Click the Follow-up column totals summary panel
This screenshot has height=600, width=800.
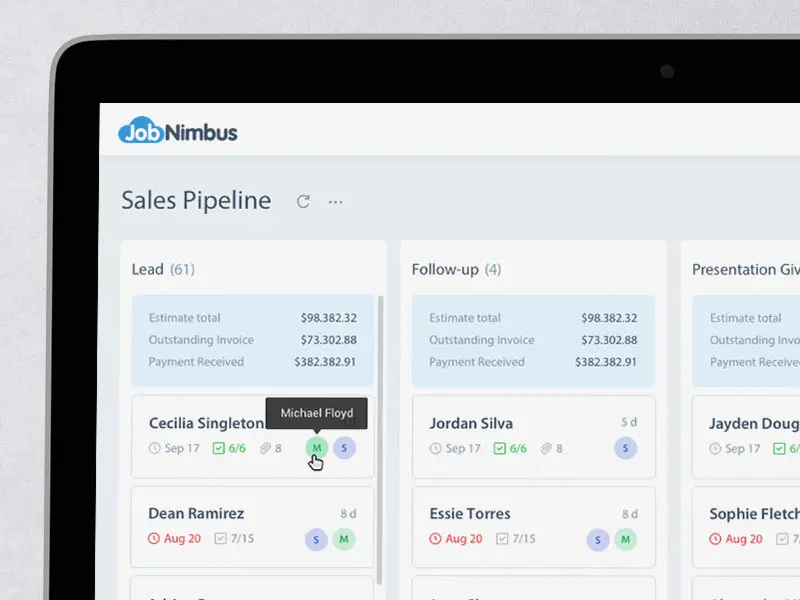[x=533, y=340]
